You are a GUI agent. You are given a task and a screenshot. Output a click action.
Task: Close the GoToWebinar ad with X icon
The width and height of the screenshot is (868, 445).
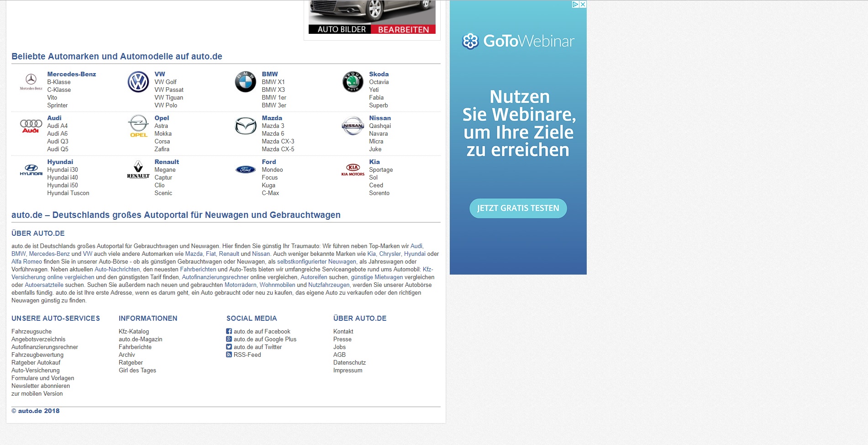[x=583, y=4]
